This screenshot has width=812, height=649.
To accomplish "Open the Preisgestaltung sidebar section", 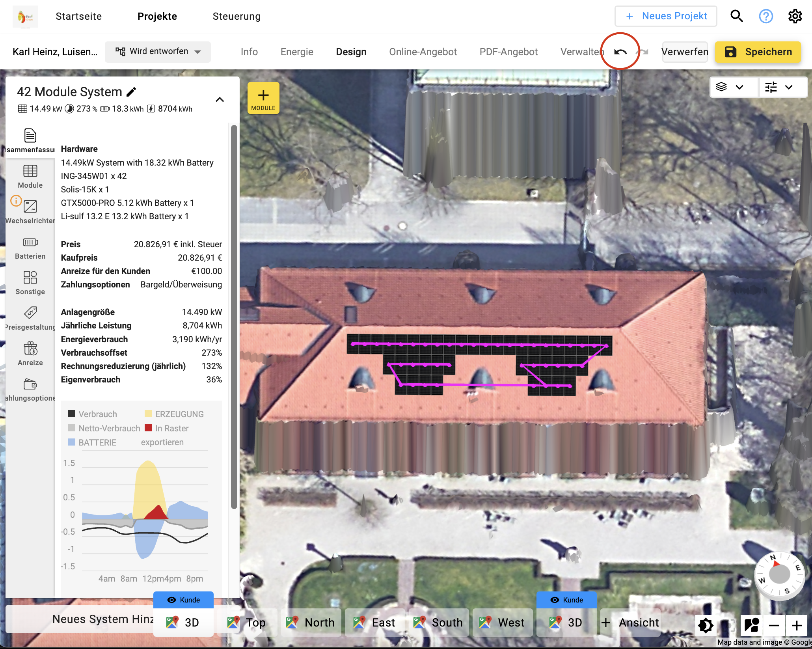I will [x=30, y=319].
